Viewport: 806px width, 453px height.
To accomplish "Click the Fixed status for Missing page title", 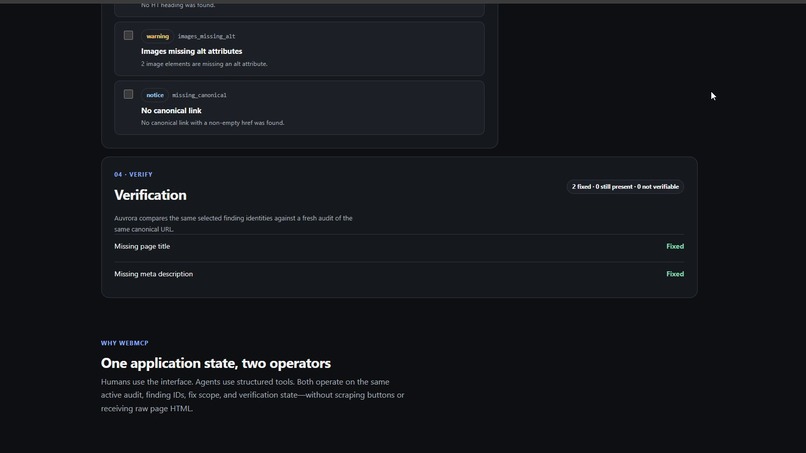I will (x=675, y=246).
